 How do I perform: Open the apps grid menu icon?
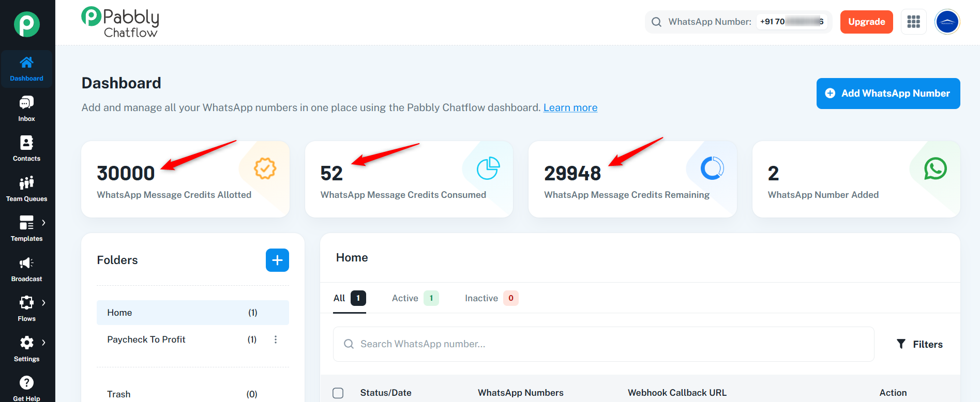click(x=913, y=22)
